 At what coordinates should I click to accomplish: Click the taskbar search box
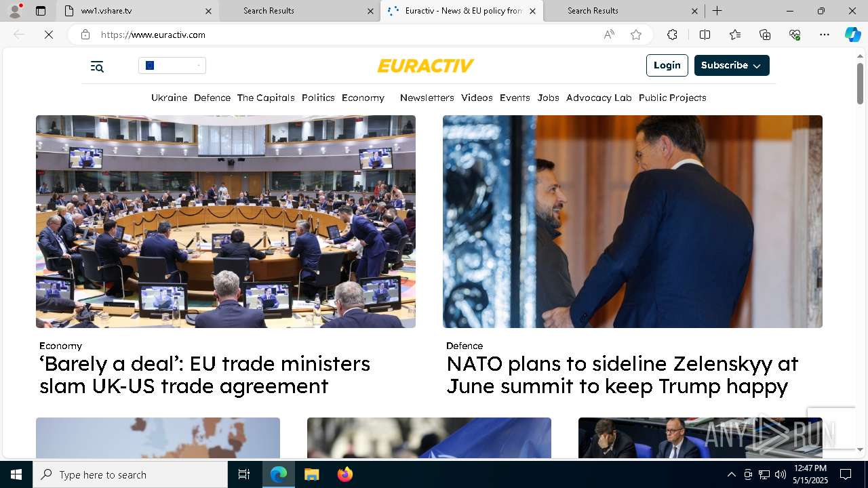130,474
